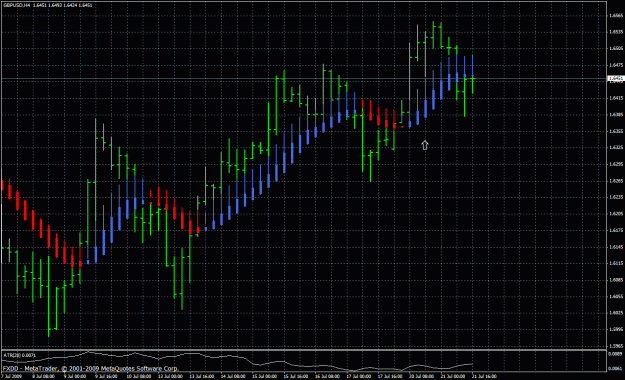Click the 1.6145 price axis label
This screenshot has width=625, height=380.
click(x=616, y=247)
